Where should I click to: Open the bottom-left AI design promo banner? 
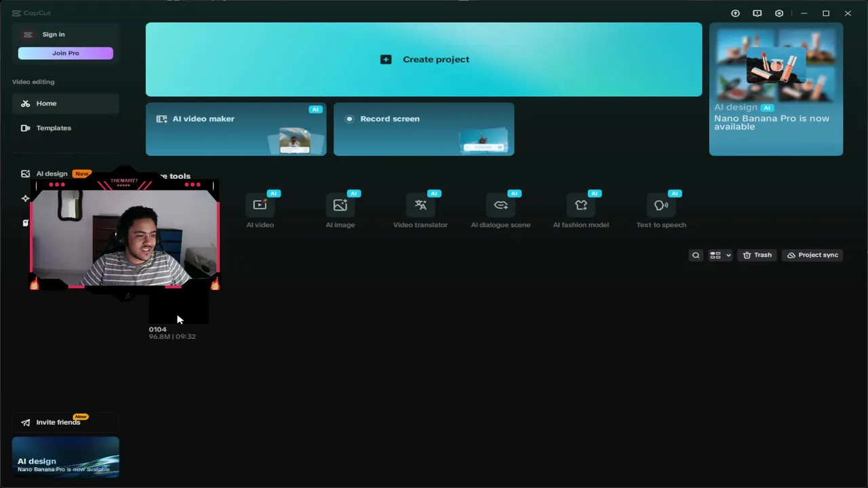tap(66, 457)
